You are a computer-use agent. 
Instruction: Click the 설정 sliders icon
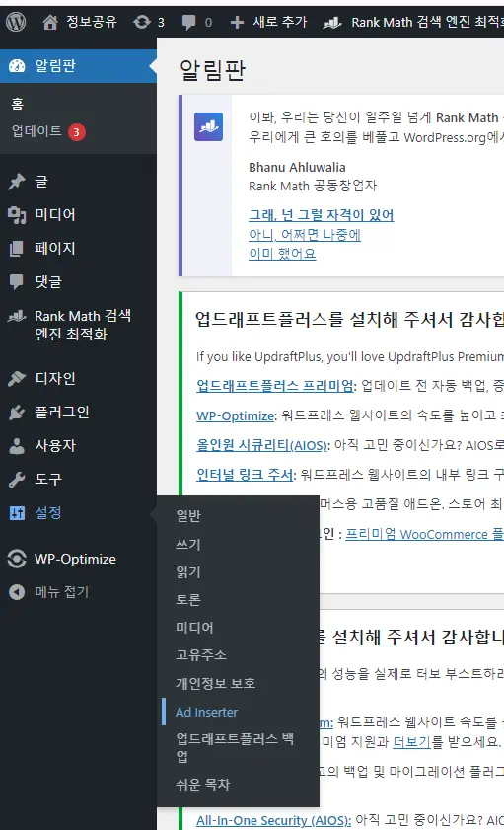coord(17,512)
